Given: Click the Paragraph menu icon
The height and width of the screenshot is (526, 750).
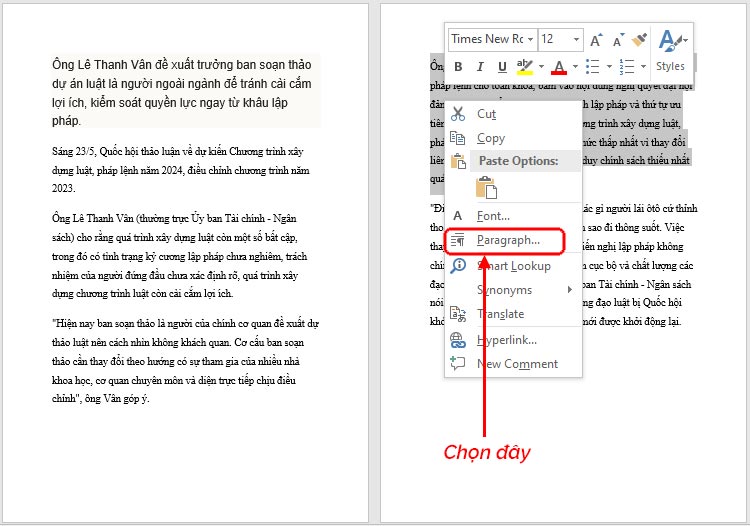Looking at the screenshot, I should [458, 240].
